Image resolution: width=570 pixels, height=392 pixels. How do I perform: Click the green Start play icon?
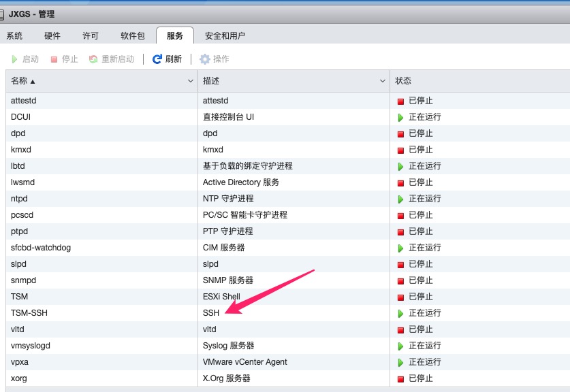[x=14, y=59]
